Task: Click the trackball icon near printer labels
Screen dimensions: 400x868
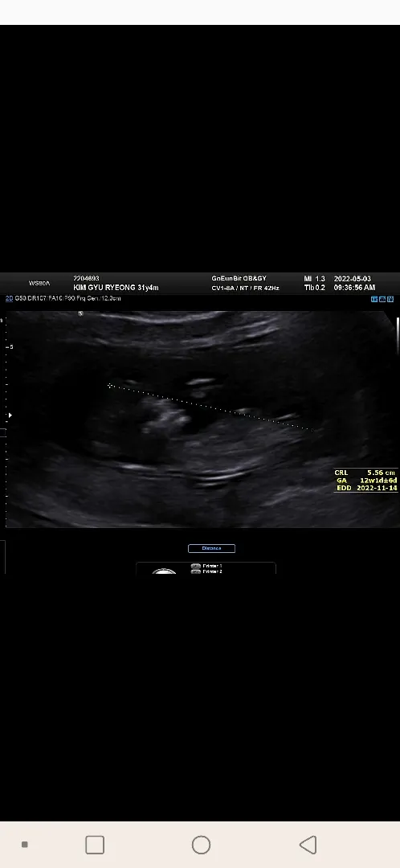Action: [x=164, y=571]
